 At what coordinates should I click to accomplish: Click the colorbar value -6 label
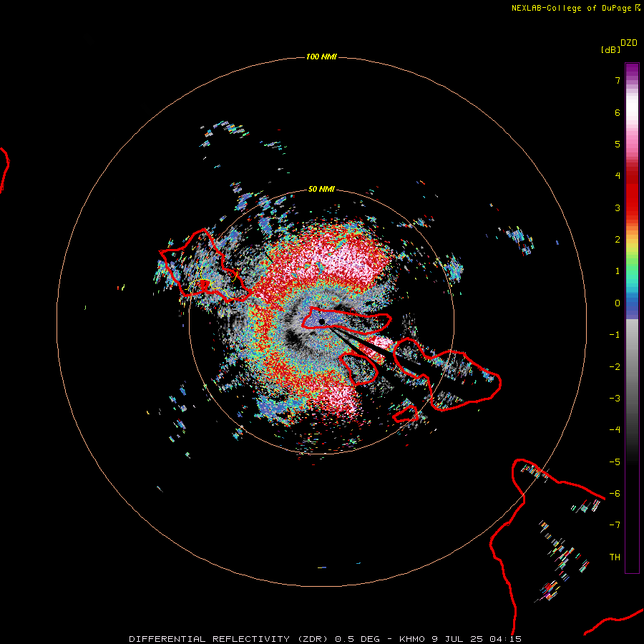pos(615,494)
